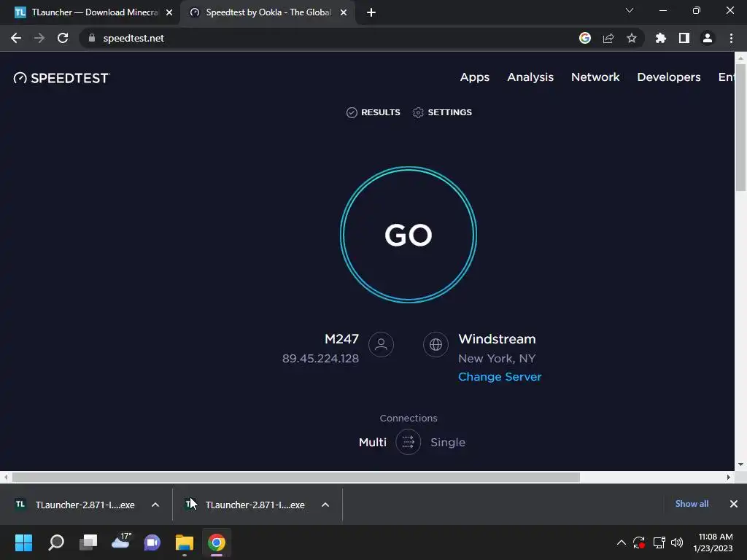Start the speed test with GO button
The width and height of the screenshot is (747, 560).
[x=409, y=235]
